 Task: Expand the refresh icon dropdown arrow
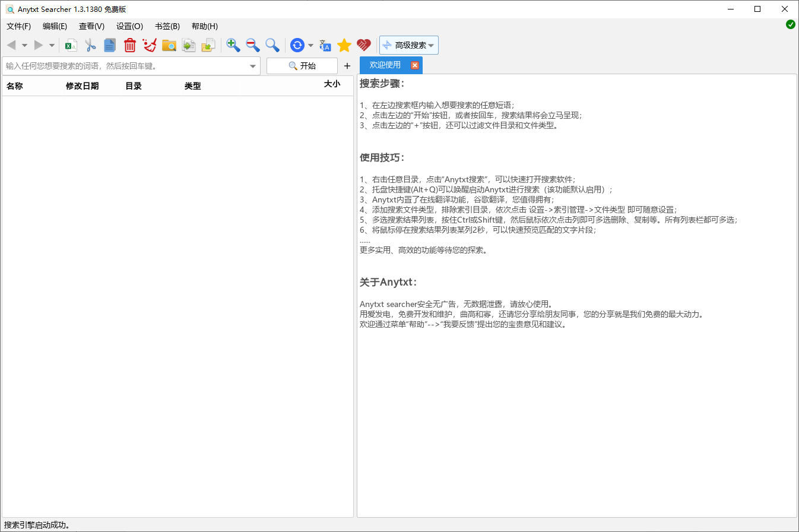310,46
